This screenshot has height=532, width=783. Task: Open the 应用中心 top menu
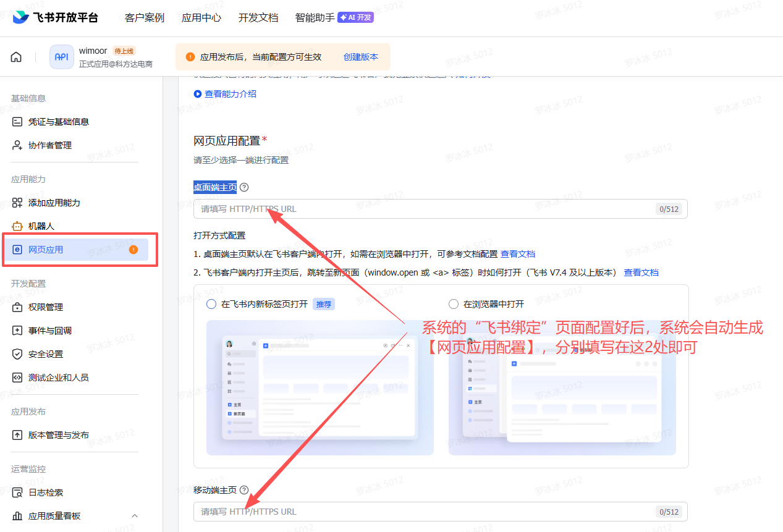click(x=201, y=17)
